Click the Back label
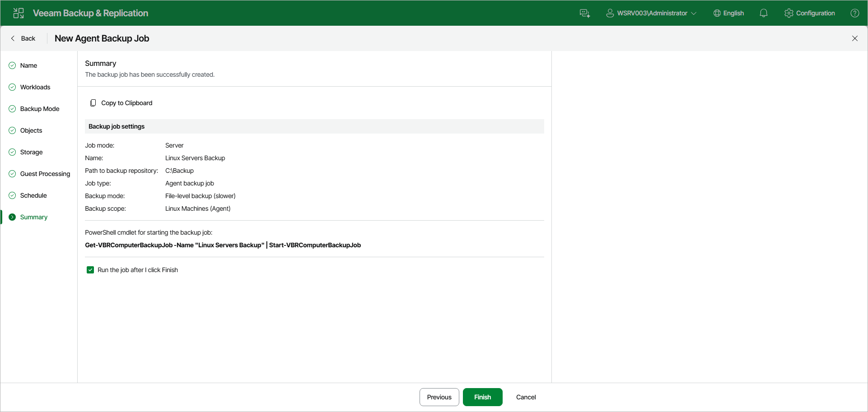 (x=28, y=38)
